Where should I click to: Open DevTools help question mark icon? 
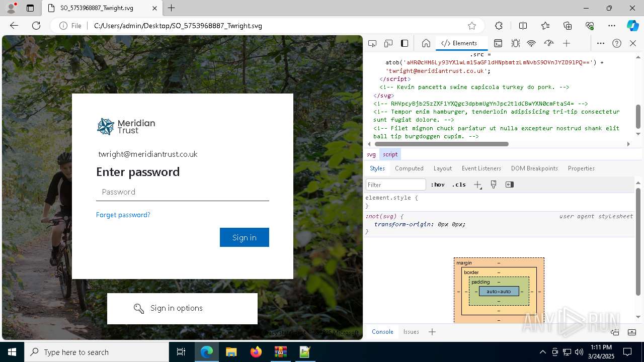(617, 43)
